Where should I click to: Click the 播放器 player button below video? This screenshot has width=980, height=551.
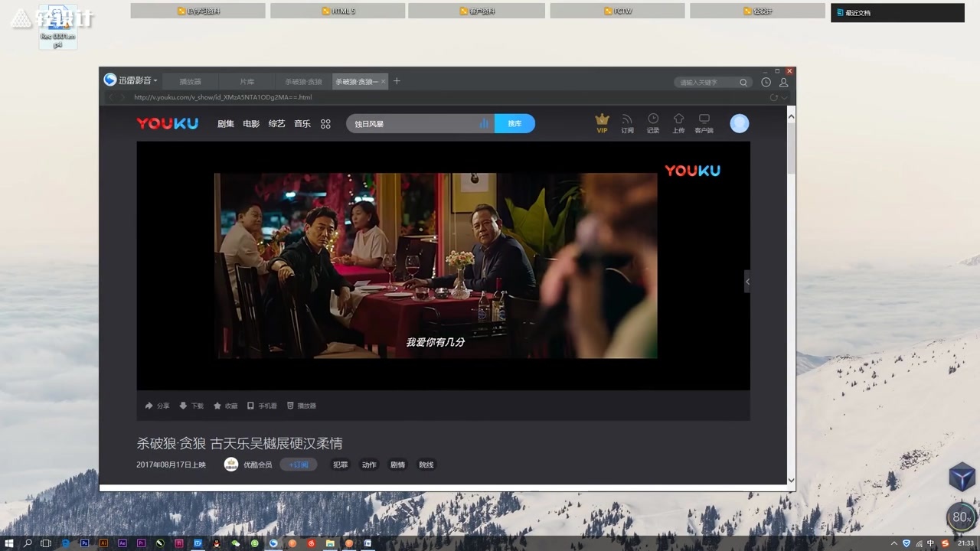point(302,406)
